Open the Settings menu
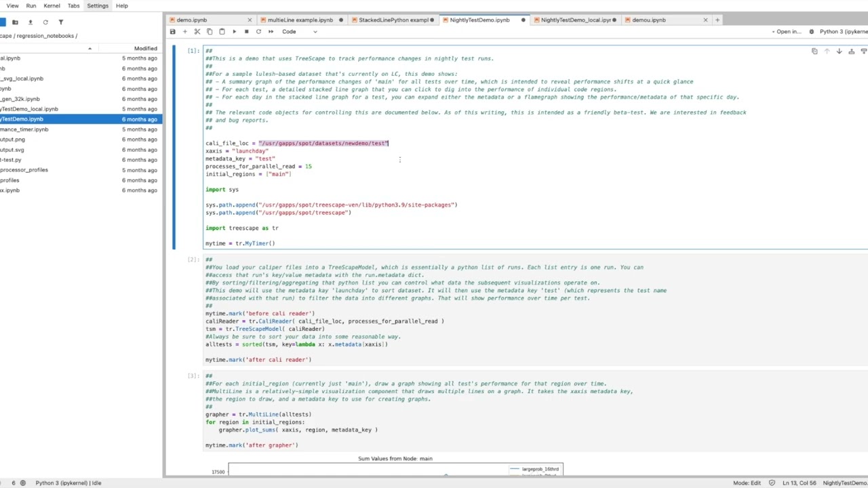The height and width of the screenshot is (488, 868). [x=98, y=5]
